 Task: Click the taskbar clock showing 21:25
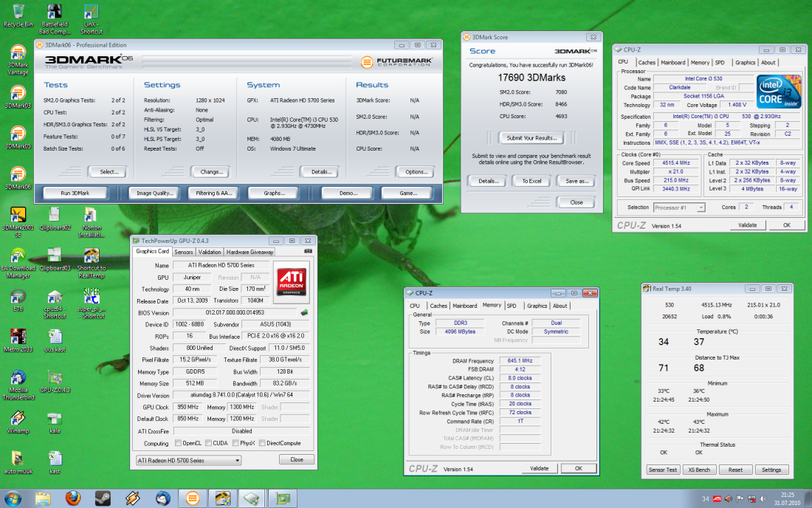tap(787, 498)
